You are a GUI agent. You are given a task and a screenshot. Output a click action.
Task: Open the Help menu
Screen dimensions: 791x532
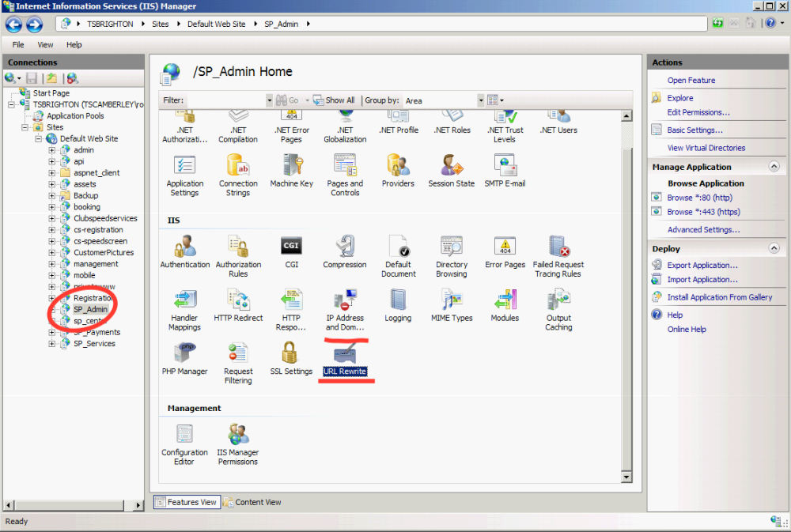74,45
